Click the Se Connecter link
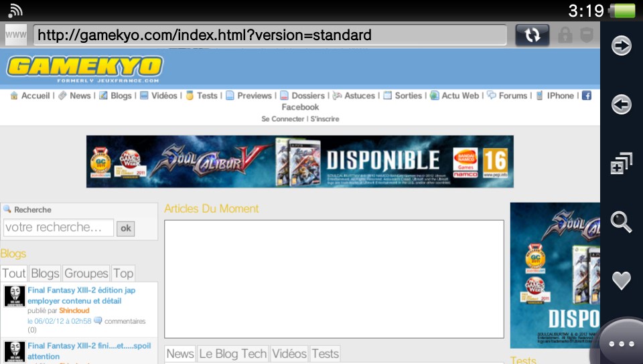643x364 pixels. point(283,118)
